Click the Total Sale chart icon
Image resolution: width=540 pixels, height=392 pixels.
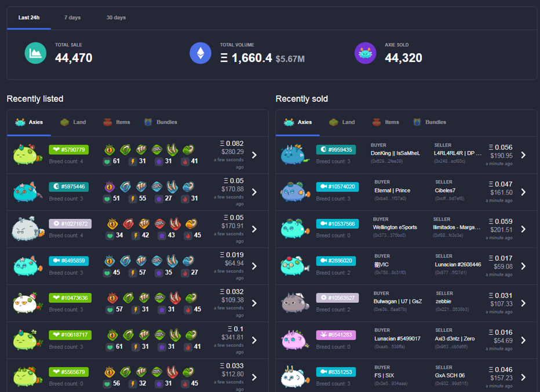coord(35,53)
